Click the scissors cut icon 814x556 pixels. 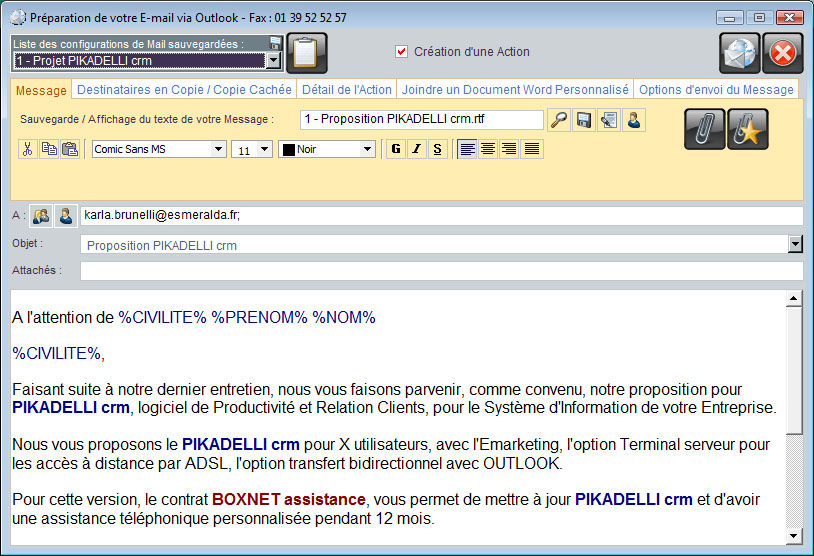[x=28, y=149]
